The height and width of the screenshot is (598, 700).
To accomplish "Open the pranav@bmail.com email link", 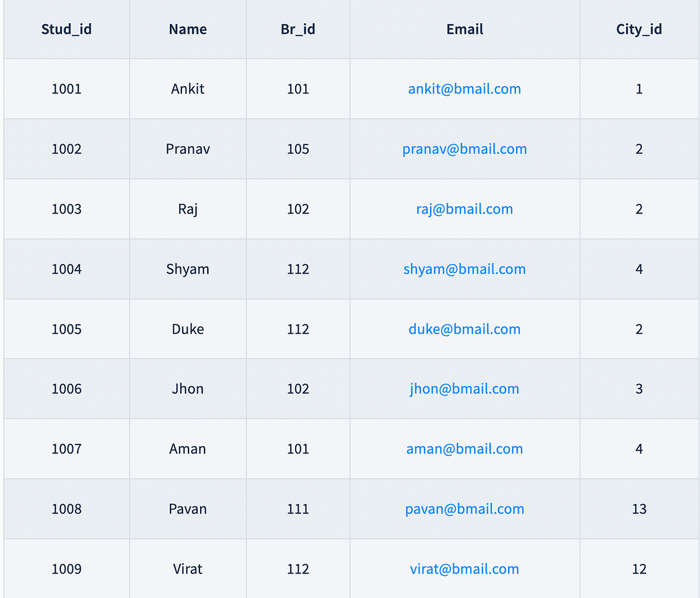I will pos(464,149).
